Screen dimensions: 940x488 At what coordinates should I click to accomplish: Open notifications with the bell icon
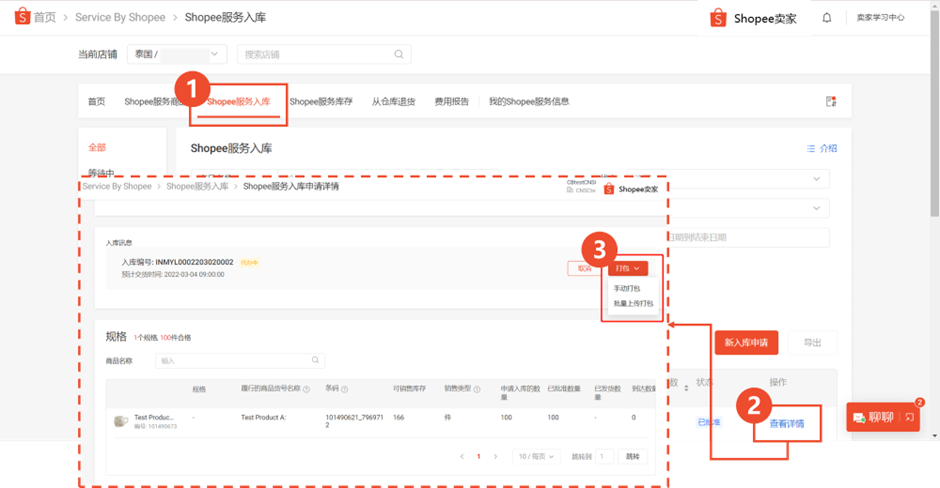point(827,17)
